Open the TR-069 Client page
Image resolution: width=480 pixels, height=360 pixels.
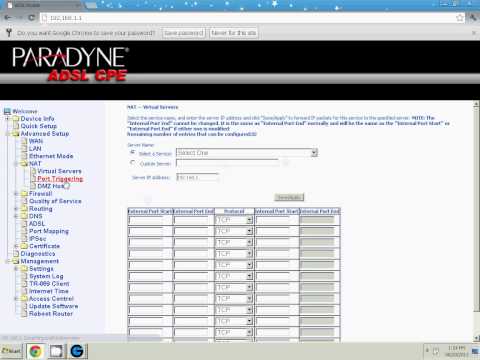(49, 284)
